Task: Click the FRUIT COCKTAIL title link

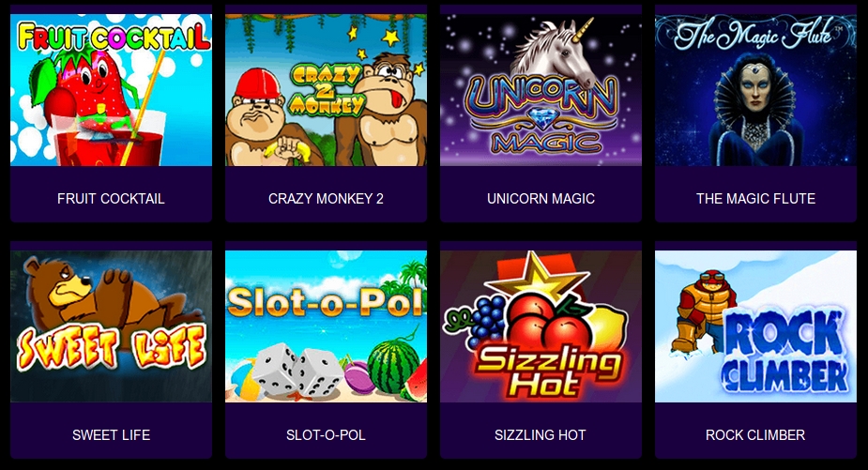Action: click(111, 199)
